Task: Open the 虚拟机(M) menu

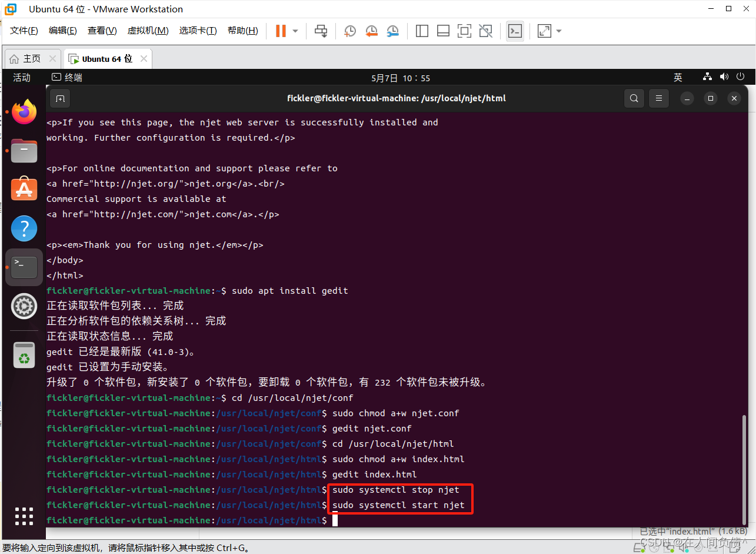Action: click(148, 31)
